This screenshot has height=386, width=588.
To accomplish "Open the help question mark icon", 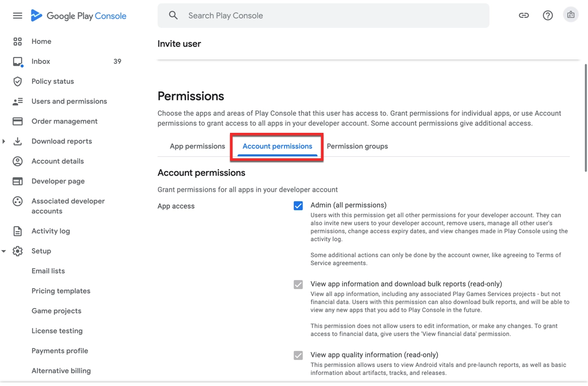I will 547,15.
